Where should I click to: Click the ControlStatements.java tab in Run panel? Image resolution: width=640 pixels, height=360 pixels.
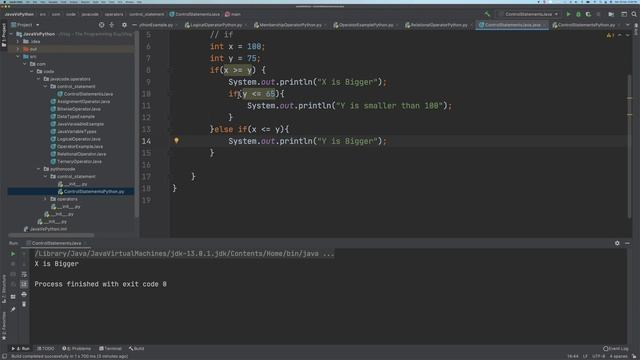coord(56,243)
